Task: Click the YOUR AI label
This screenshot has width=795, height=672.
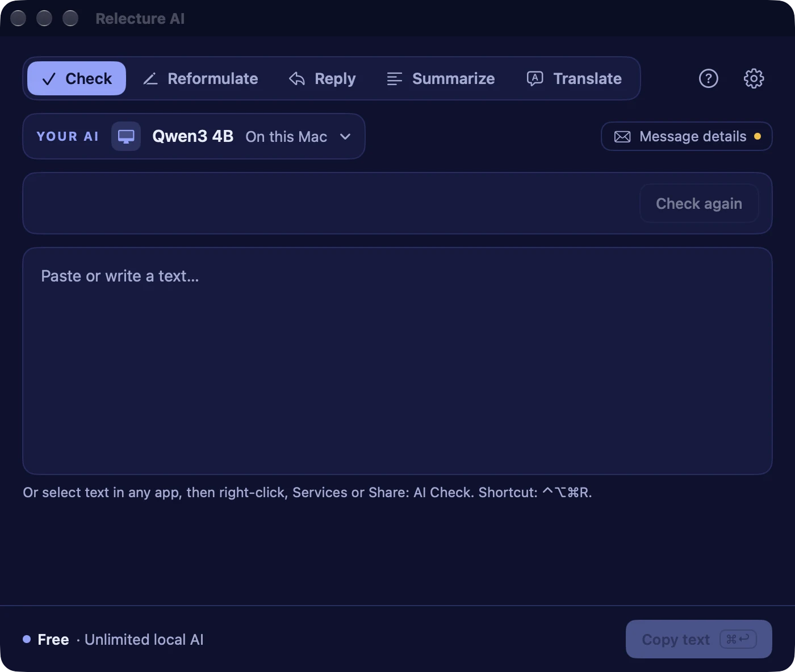Action: point(68,136)
